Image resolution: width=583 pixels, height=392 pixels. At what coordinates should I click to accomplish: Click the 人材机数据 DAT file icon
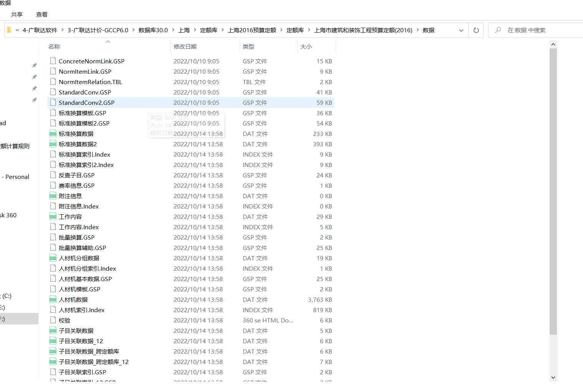pyautogui.click(x=53, y=299)
